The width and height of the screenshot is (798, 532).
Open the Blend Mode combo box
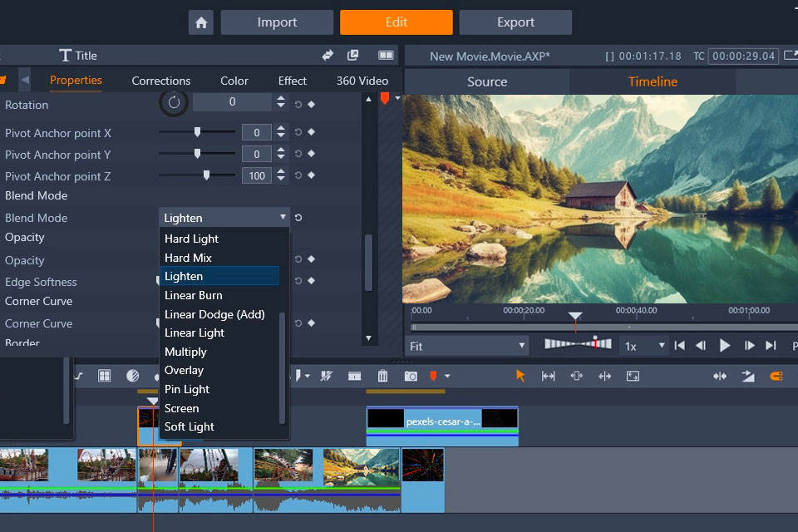coord(224,218)
